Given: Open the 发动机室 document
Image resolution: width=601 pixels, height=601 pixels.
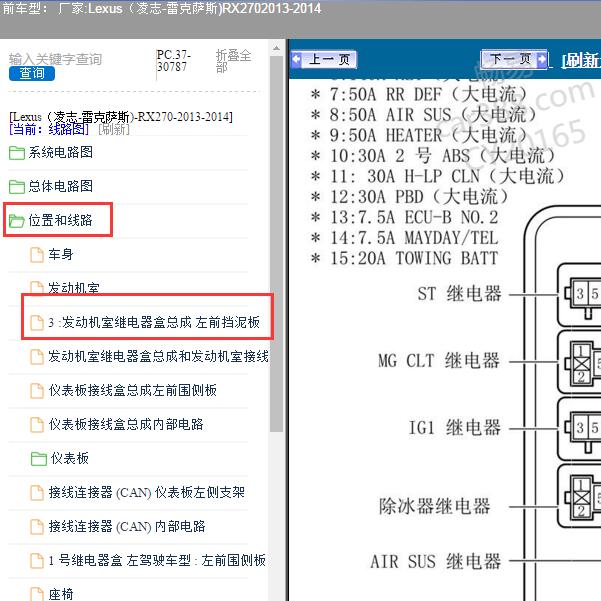Looking at the screenshot, I should (x=74, y=288).
